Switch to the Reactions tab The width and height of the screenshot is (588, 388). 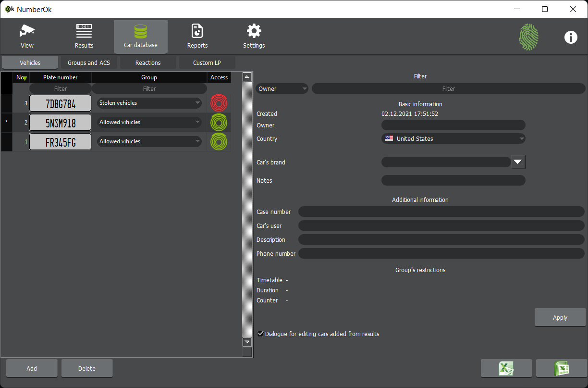tap(148, 63)
